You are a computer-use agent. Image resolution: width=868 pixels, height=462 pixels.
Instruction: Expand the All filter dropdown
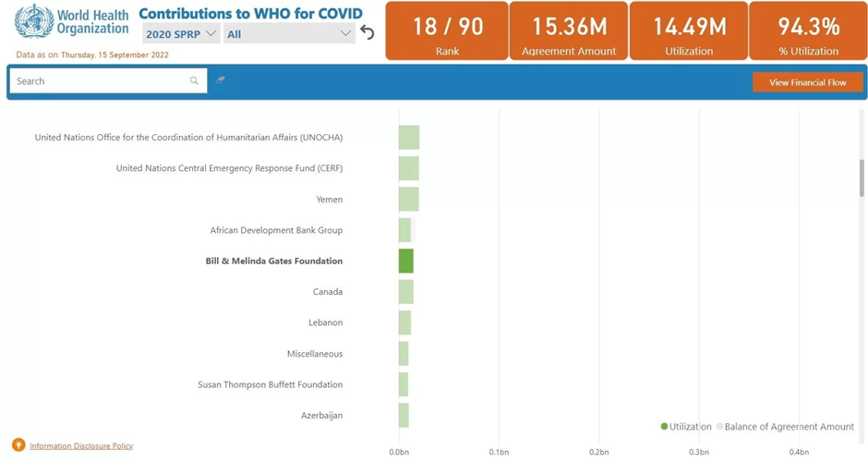288,34
